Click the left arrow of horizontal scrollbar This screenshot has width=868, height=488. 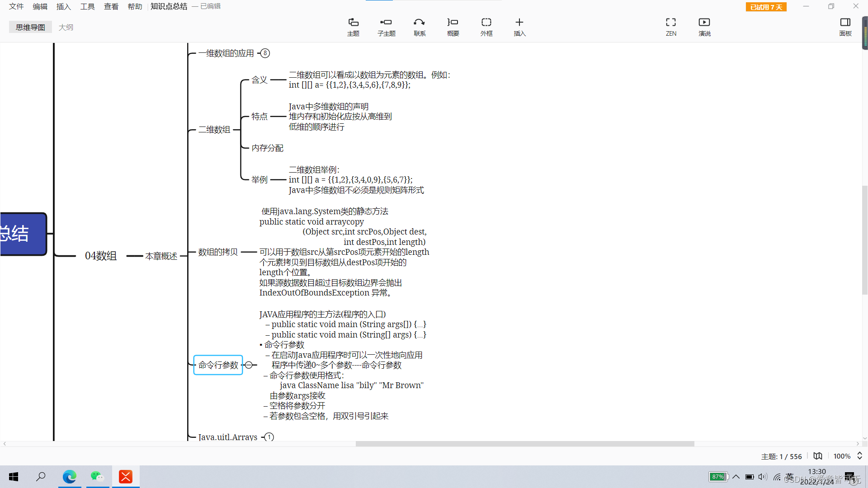(5, 444)
